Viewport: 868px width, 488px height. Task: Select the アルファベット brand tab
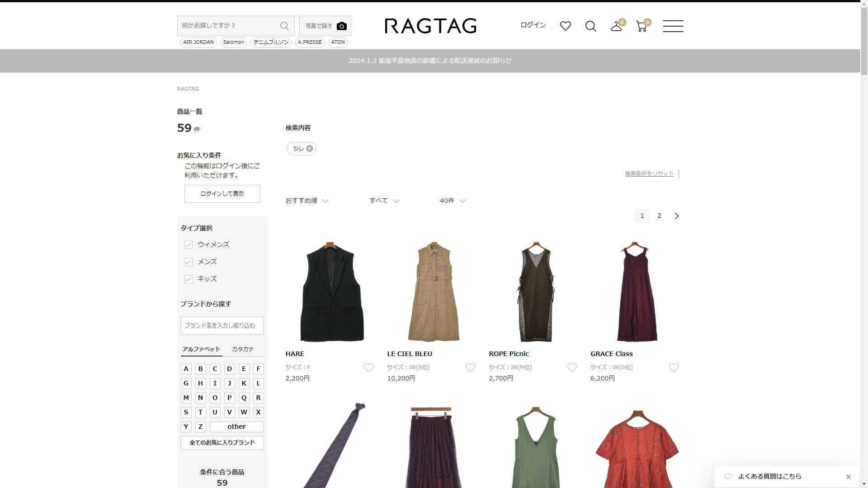click(x=201, y=349)
